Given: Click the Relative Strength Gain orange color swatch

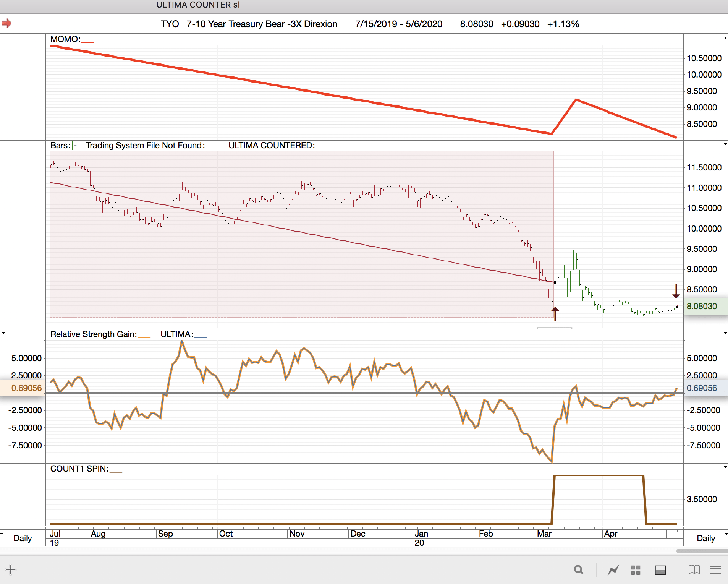Looking at the screenshot, I should click(144, 337).
